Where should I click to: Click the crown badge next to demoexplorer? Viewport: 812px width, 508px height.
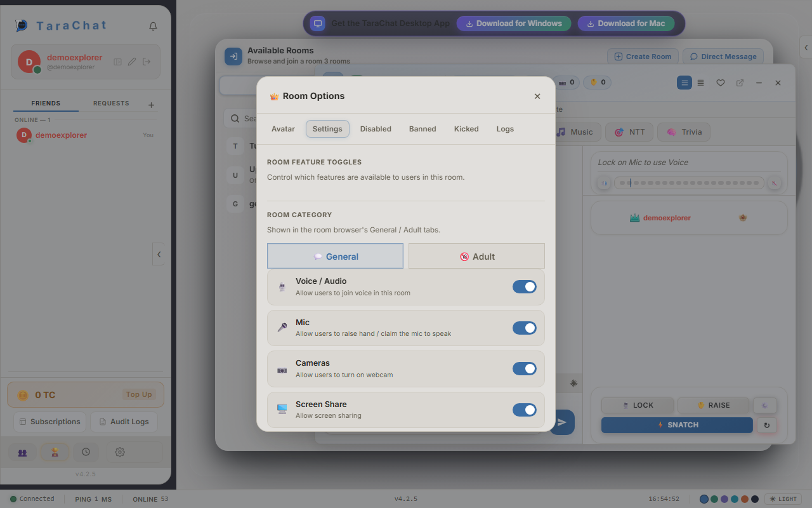click(743, 218)
